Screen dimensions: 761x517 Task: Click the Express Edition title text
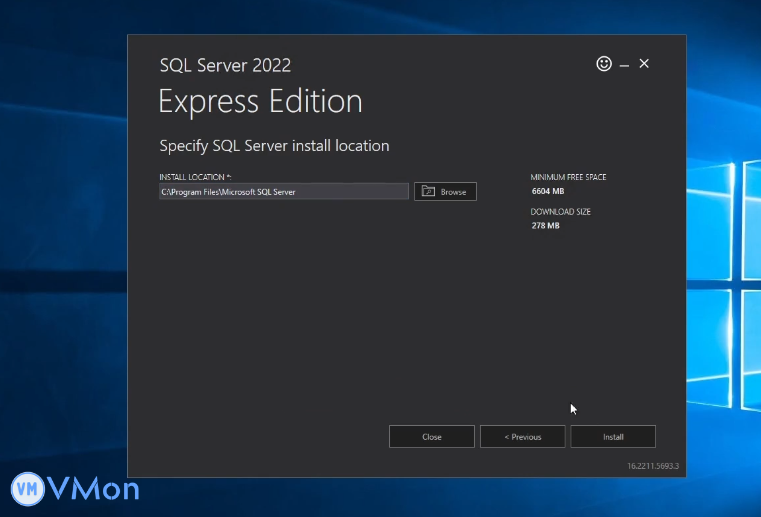260,101
